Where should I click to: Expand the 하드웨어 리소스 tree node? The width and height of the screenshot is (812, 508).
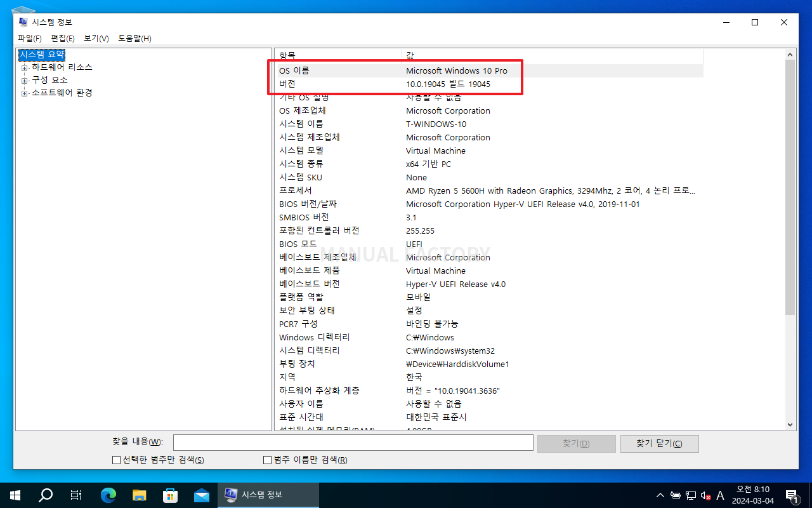coord(25,67)
